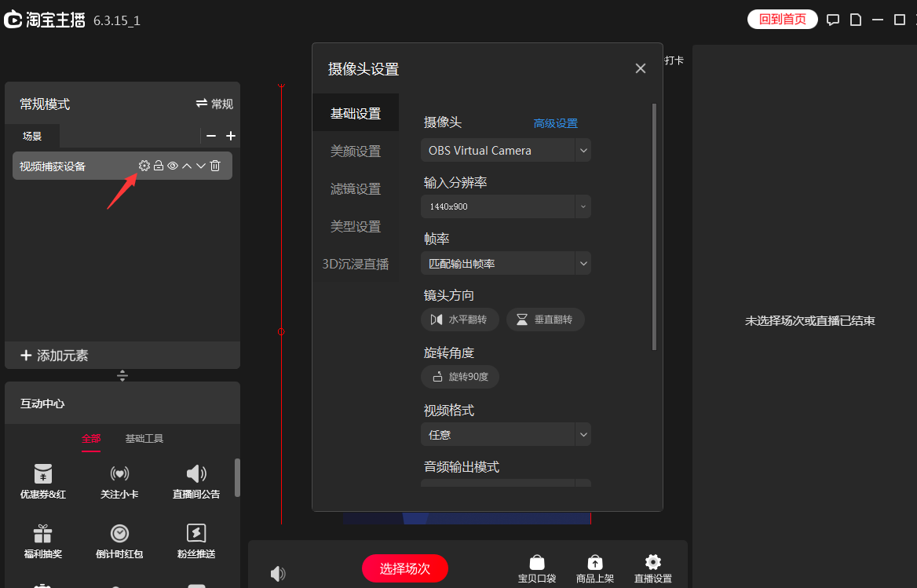Screen dimensions: 917x588
Task: Click 商品上架 upload icon
Action: 595,563
